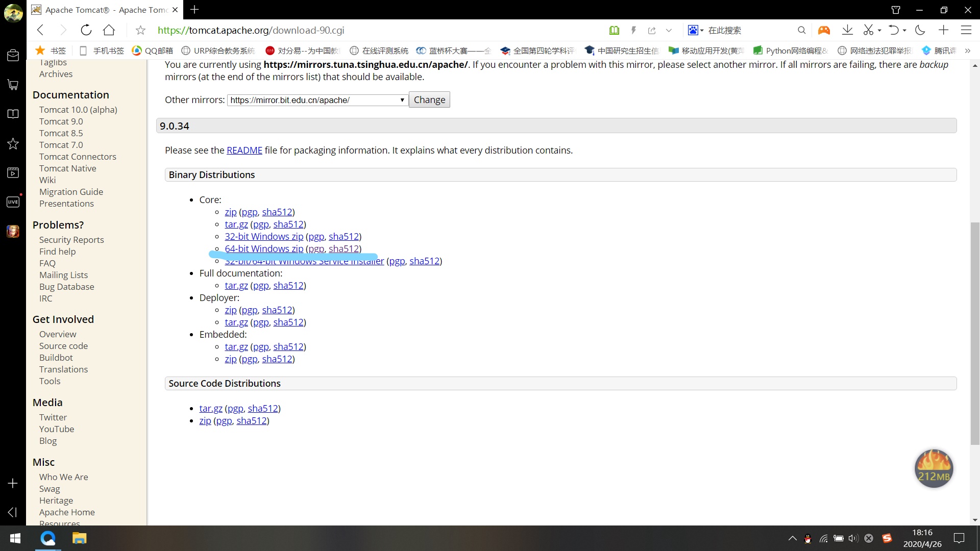The height and width of the screenshot is (551, 980).
Task: Click the Reading List icon in toolbar
Action: click(614, 30)
